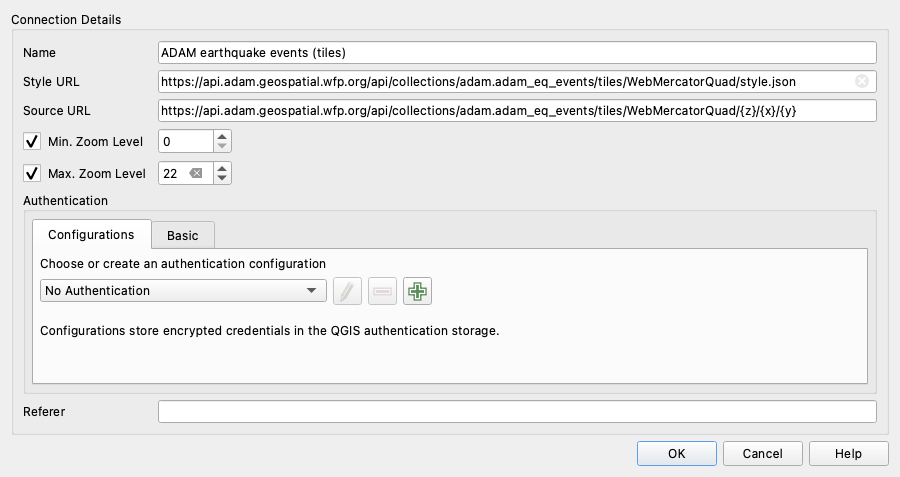This screenshot has height=477, width=900.
Task: Switch to the Basic authentication tab
Action: coord(183,235)
